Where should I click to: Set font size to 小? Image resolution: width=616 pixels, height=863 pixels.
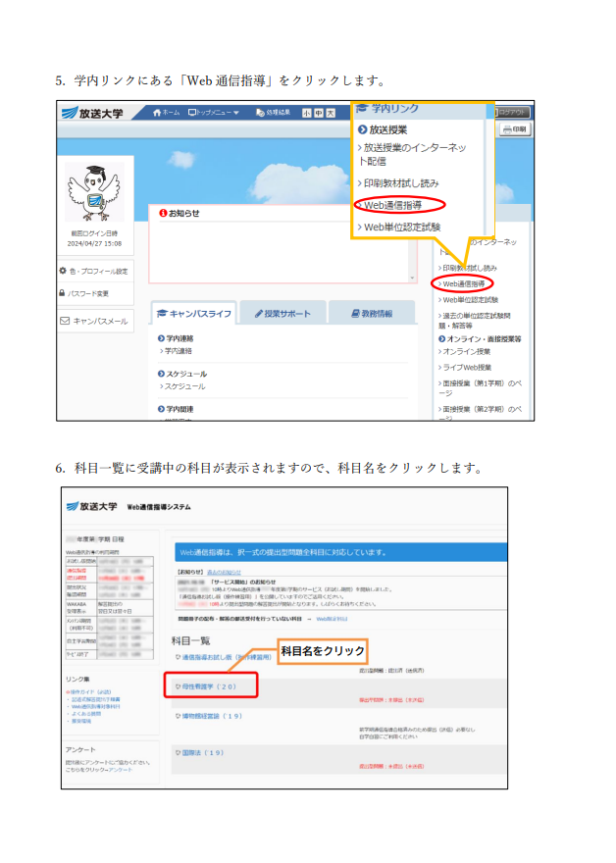click(307, 113)
